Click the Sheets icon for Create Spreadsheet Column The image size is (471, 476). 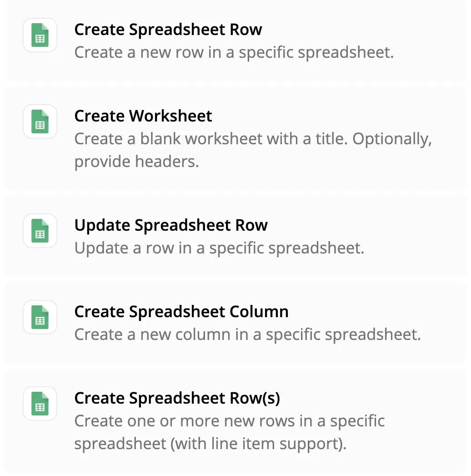point(40,317)
